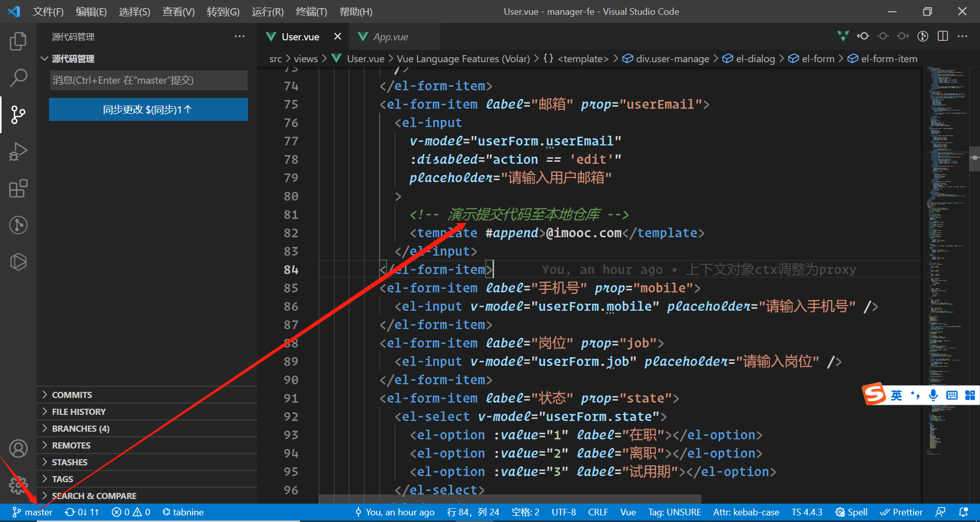Expand the BRANCHES (4) section
980x522 pixels.
pyautogui.click(x=147, y=429)
